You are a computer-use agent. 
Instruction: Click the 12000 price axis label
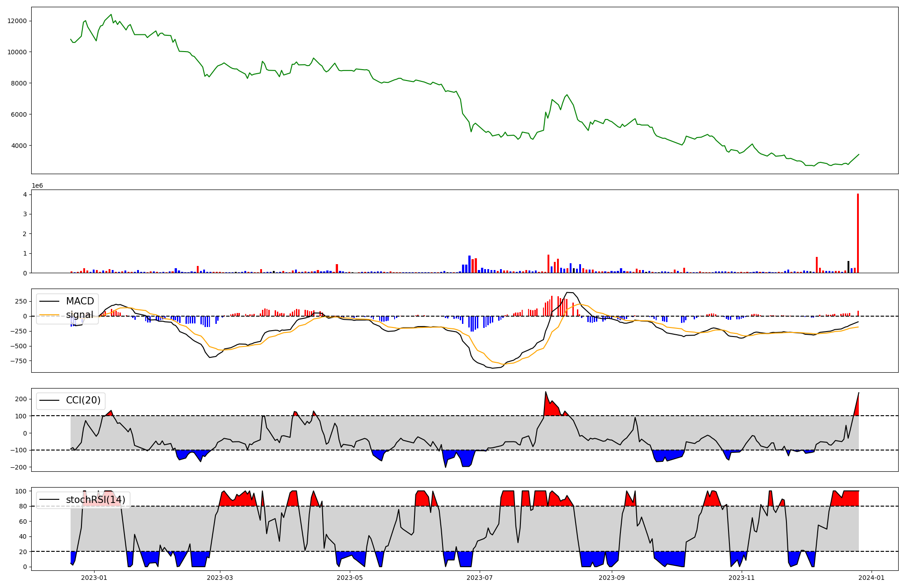[x=17, y=21]
